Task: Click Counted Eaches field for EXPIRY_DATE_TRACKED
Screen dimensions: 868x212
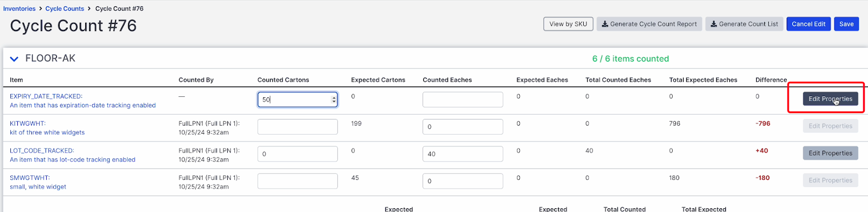Action: point(463,99)
